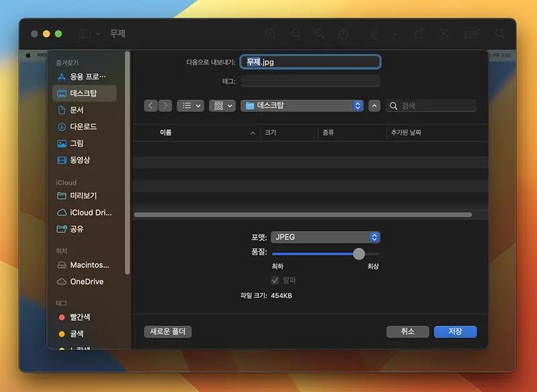The image size is (537, 392).
Task: Open sidebar view dropdown chevron in Preview toolbar
Action: (x=98, y=34)
